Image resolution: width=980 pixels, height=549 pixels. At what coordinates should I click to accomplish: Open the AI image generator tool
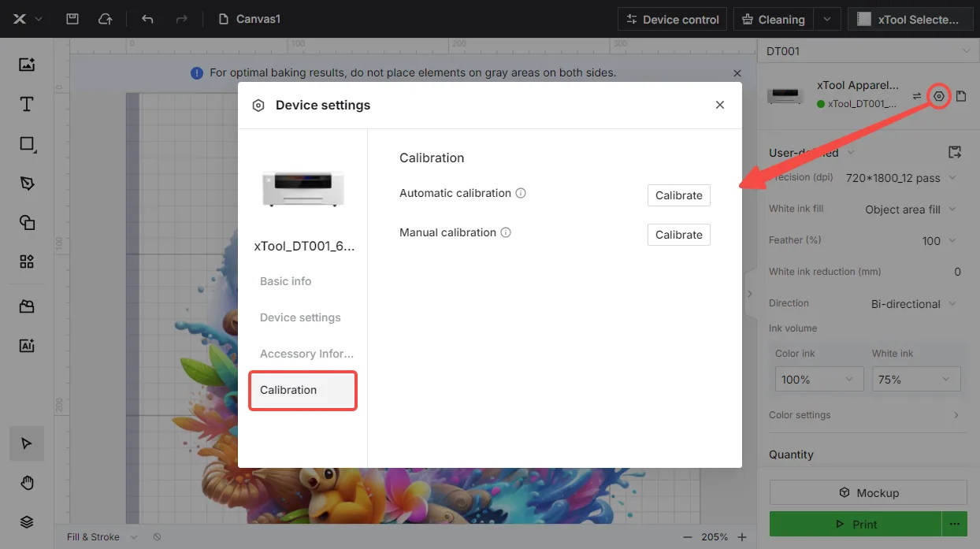[27, 345]
